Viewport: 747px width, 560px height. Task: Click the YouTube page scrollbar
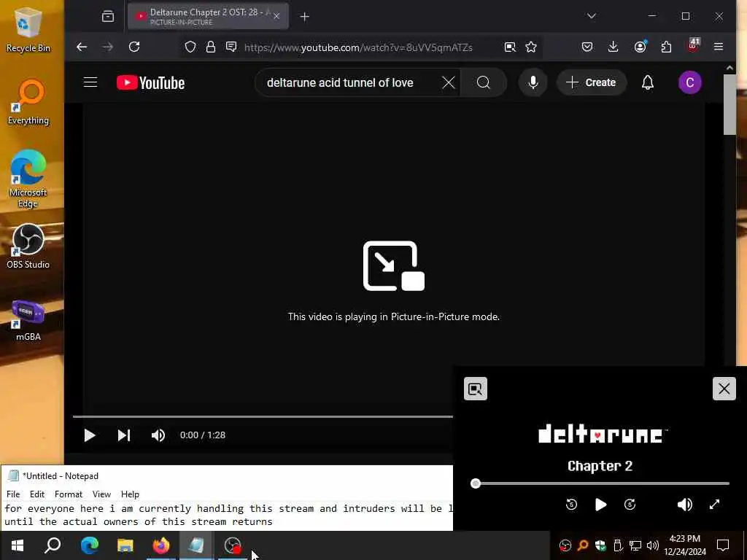tap(729, 104)
